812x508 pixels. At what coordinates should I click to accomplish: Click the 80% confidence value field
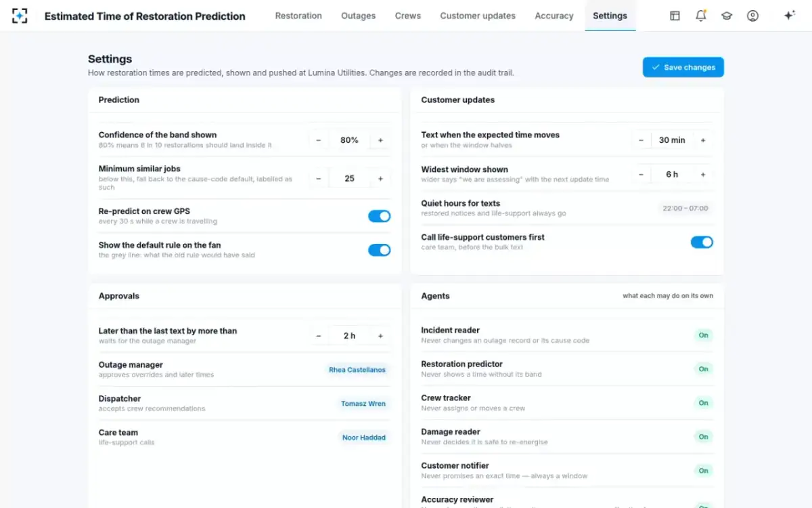pos(349,140)
